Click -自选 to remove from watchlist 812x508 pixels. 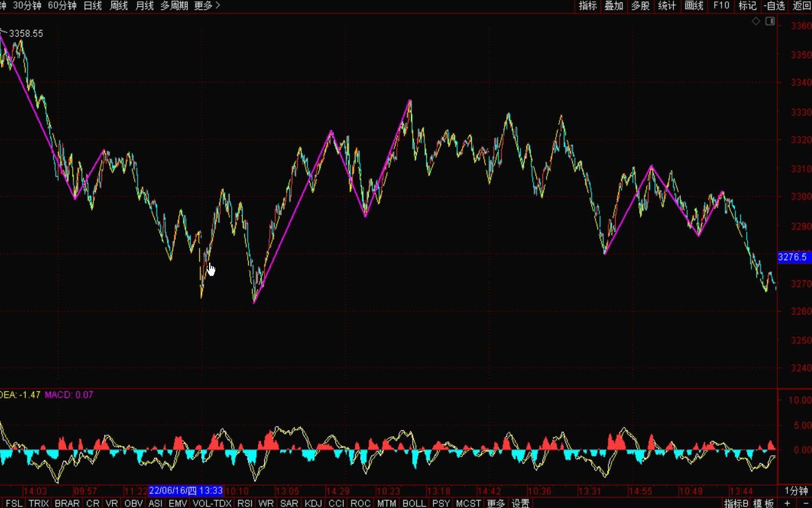coord(774,6)
